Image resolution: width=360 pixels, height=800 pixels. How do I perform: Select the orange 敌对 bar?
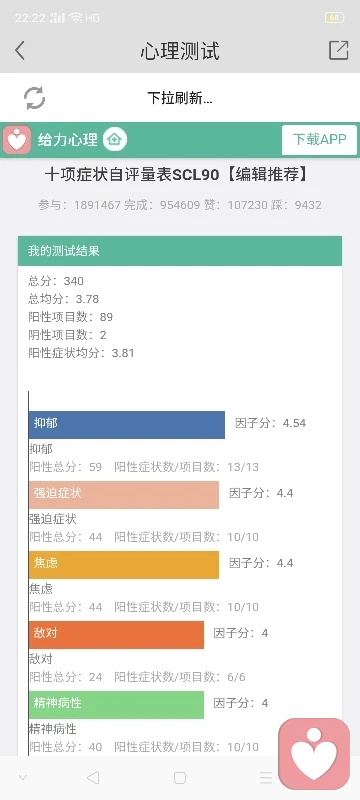(x=116, y=634)
